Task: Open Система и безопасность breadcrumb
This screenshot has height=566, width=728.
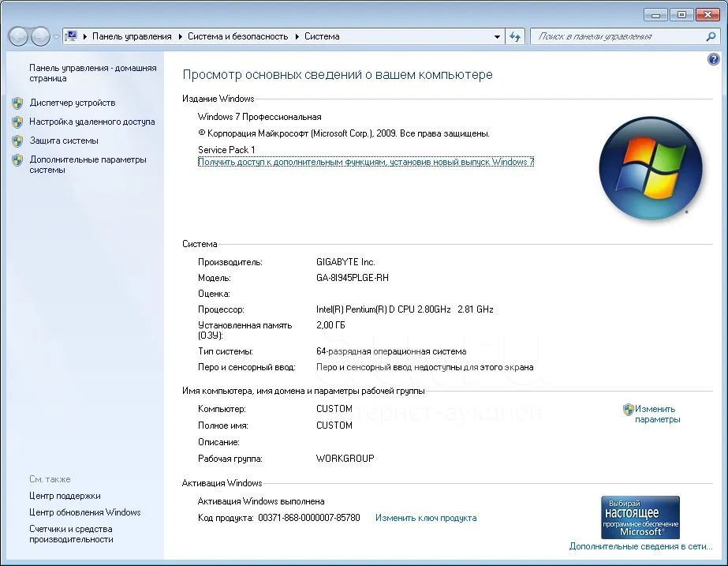Action: click(237, 37)
